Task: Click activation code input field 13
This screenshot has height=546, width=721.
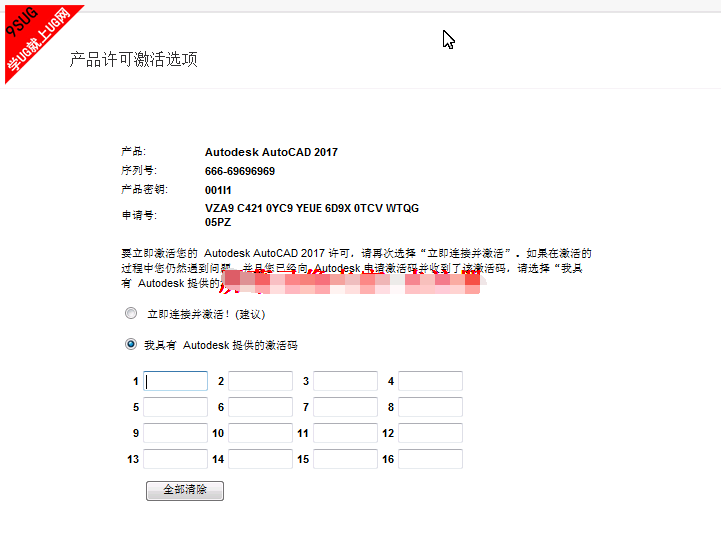Action: pyautogui.click(x=176, y=459)
